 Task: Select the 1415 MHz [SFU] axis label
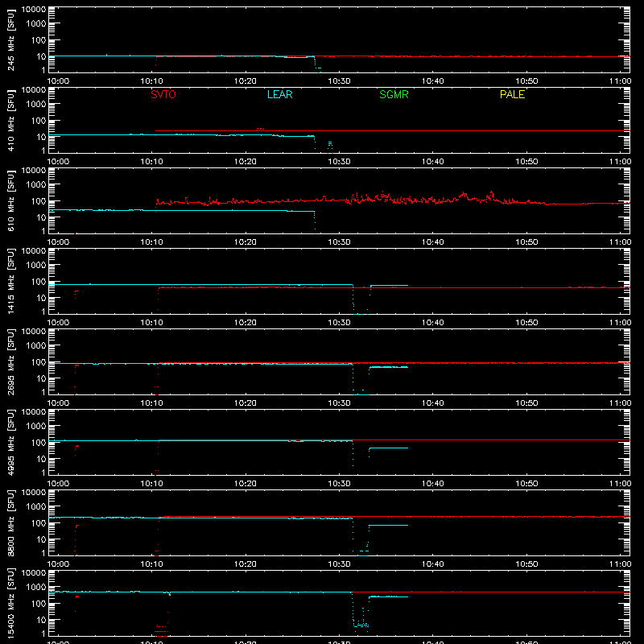pyautogui.click(x=11, y=281)
